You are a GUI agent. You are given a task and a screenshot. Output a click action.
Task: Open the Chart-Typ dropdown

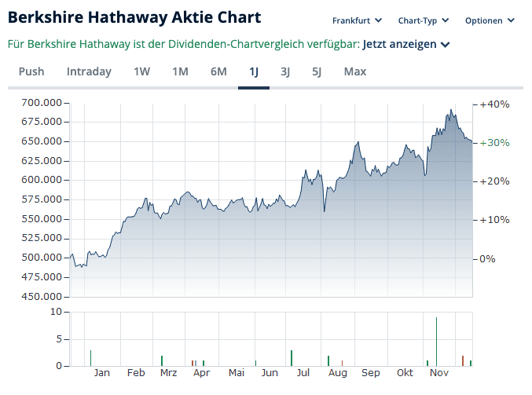tap(424, 20)
